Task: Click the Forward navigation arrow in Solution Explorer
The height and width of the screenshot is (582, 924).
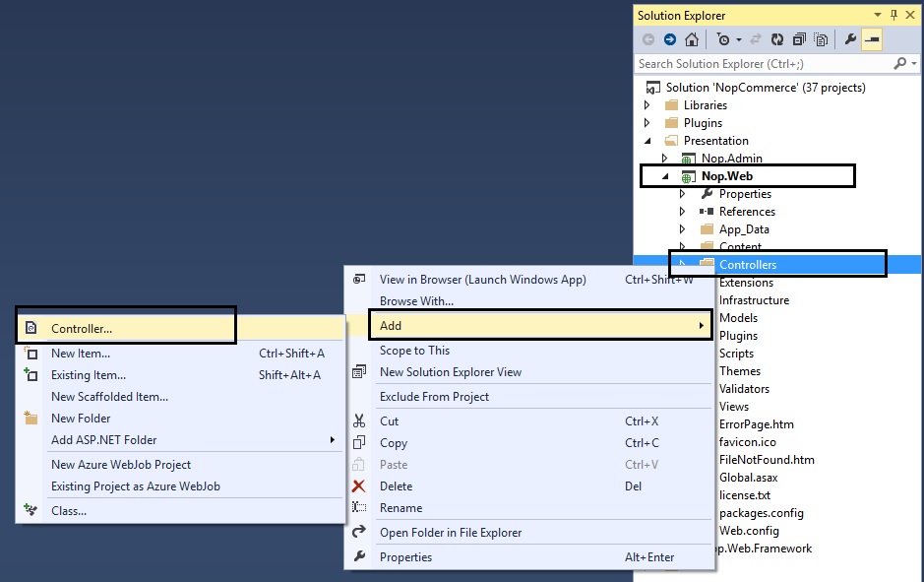Action: click(669, 39)
